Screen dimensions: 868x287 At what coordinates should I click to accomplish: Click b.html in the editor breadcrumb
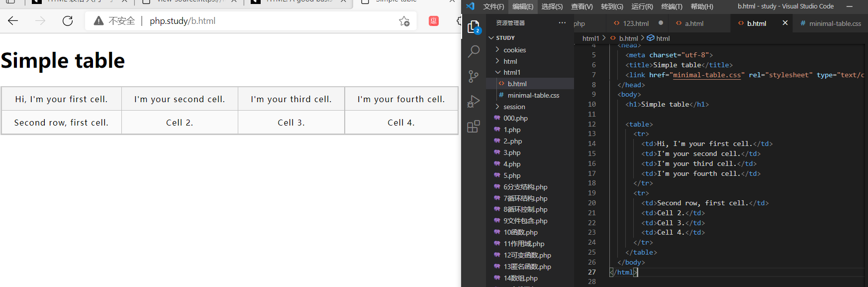628,38
